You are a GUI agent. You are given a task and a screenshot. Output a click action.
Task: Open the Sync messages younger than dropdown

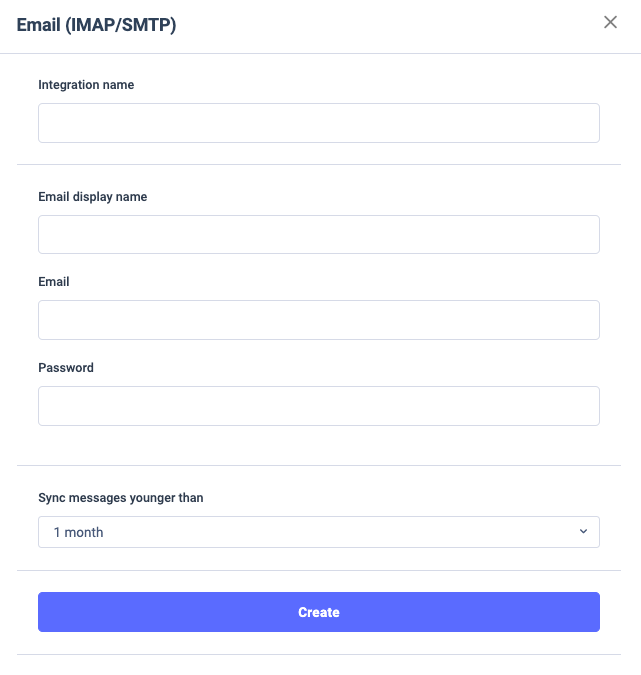click(318, 532)
